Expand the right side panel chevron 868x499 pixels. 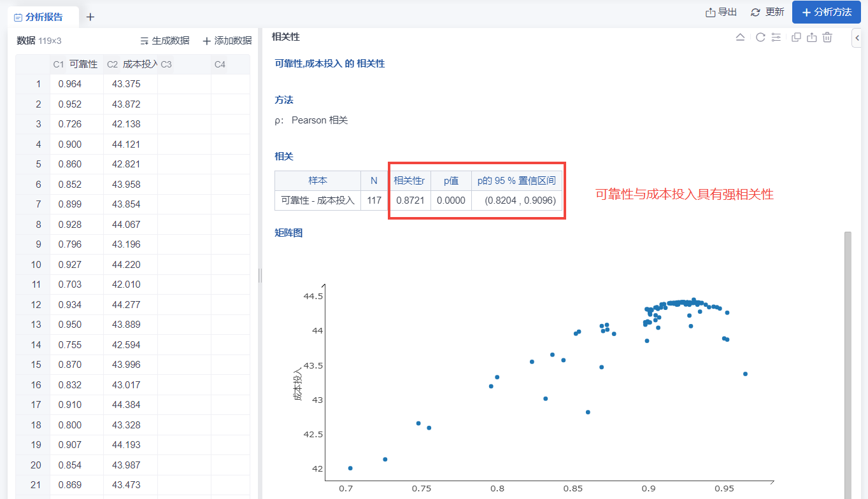857,39
